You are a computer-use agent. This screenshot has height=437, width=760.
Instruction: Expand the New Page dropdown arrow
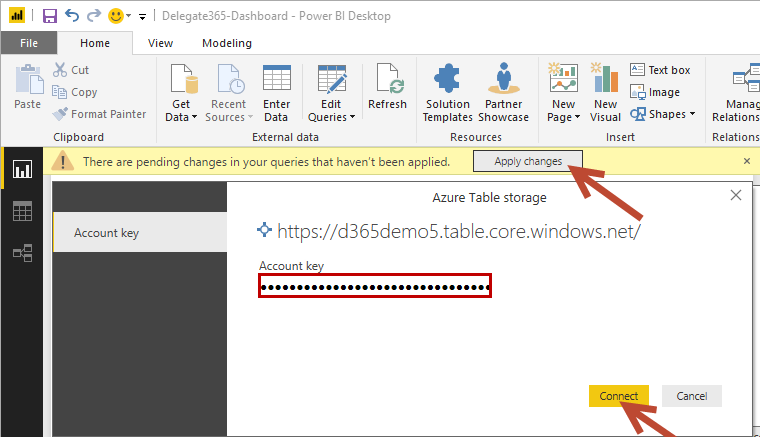(577, 117)
